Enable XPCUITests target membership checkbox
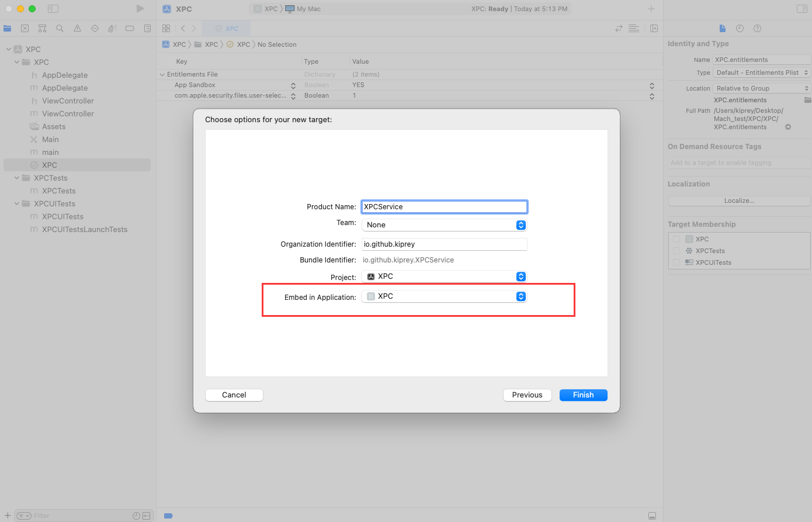 (676, 262)
